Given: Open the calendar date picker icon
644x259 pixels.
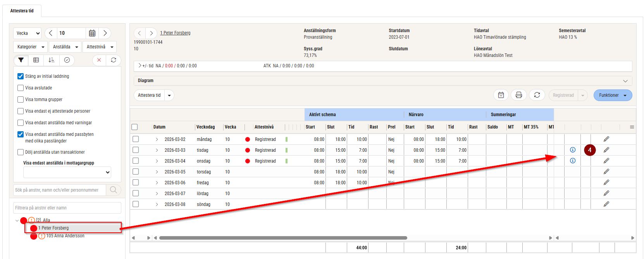Looking at the screenshot, I should pyautogui.click(x=92, y=33).
